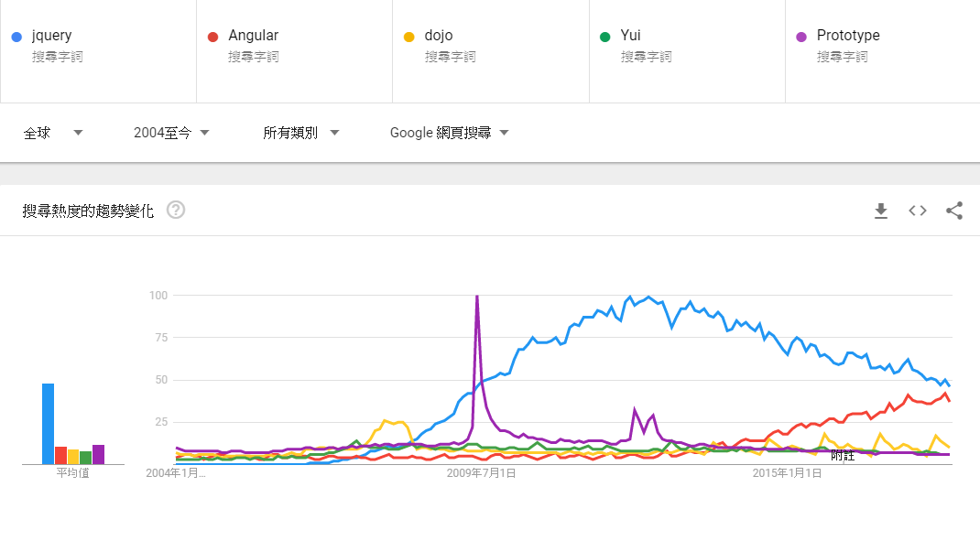This screenshot has width=980, height=541.
Task: Open the 2004至今 time range dropdown
Action: pos(171,133)
